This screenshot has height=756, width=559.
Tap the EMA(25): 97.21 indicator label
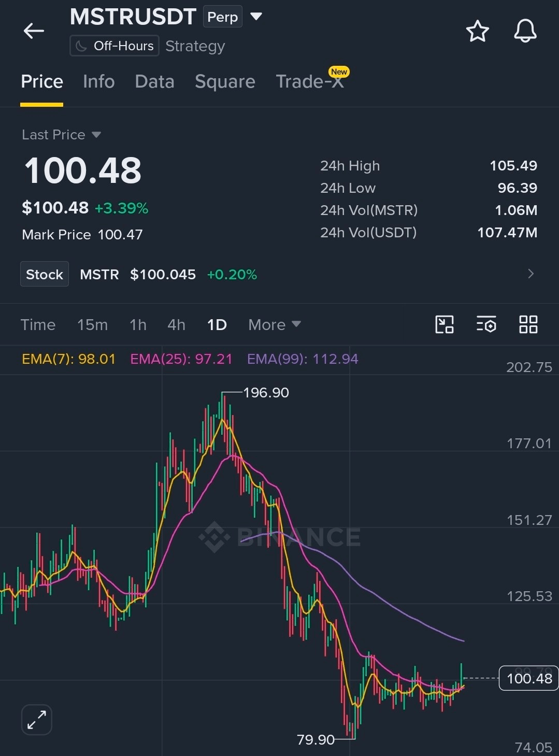[x=181, y=359]
